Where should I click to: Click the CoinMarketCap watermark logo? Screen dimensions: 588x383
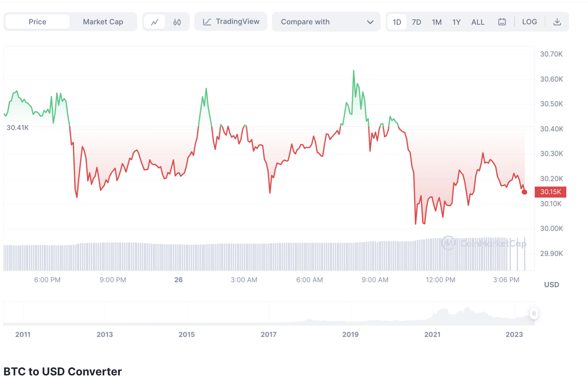[448, 243]
